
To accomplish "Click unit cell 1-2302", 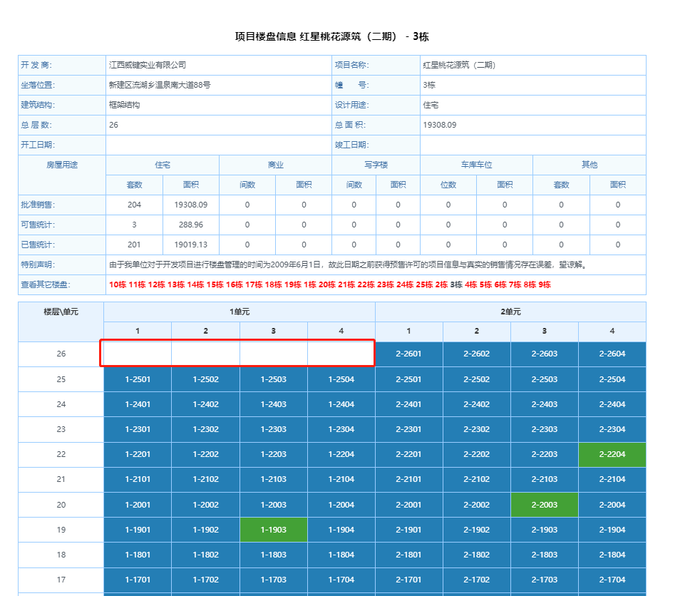I will click(x=205, y=429).
